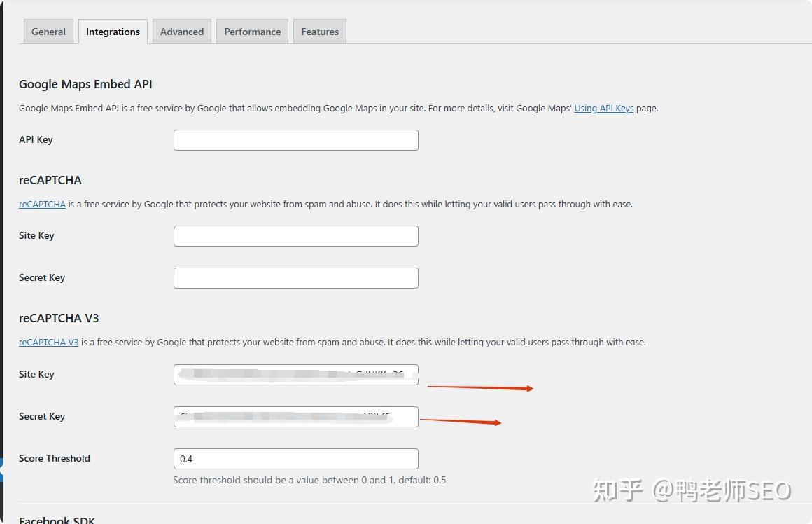812x524 pixels.
Task: Switch to the General tab
Action: pyautogui.click(x=48, y=31)
